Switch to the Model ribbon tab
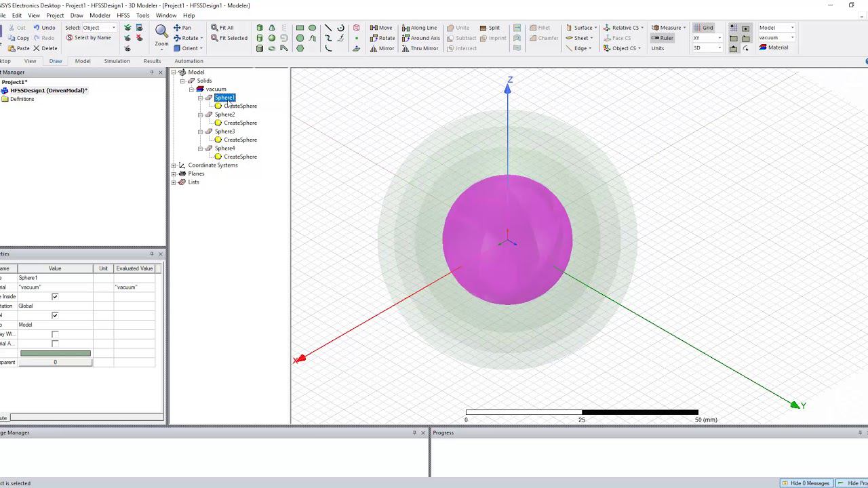Image resolution: width=868 pixels, height=488 pixels. click(x=83, y=61)
